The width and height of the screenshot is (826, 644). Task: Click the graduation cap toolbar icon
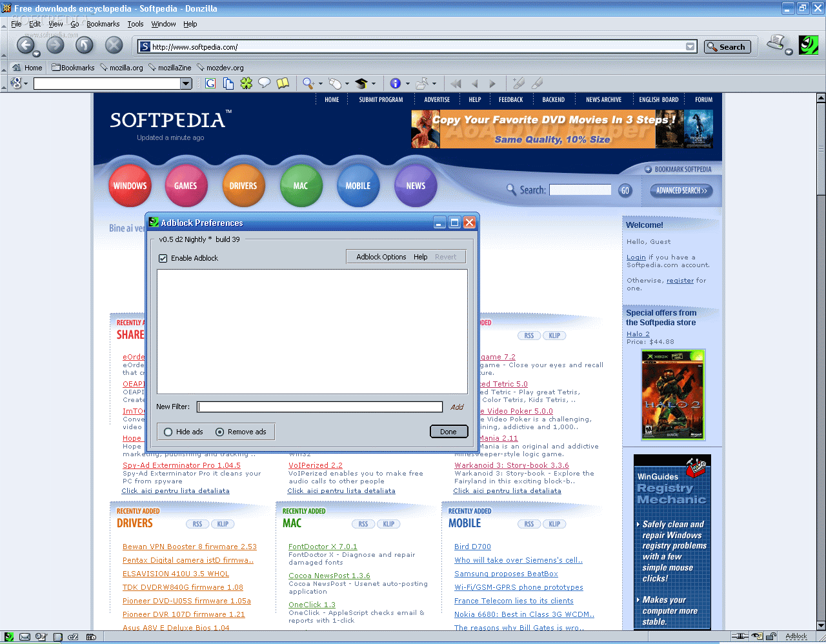(361, 83)
